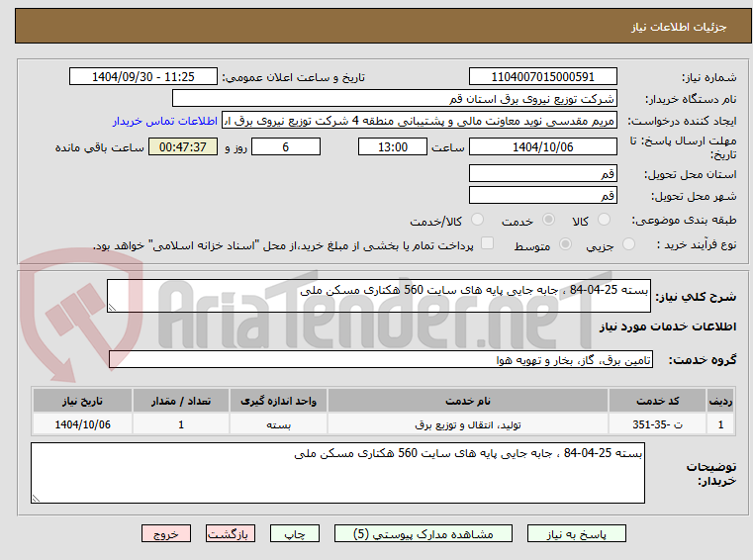
Task: Click the unit cell بسته
Action: [x=278, y=424]
